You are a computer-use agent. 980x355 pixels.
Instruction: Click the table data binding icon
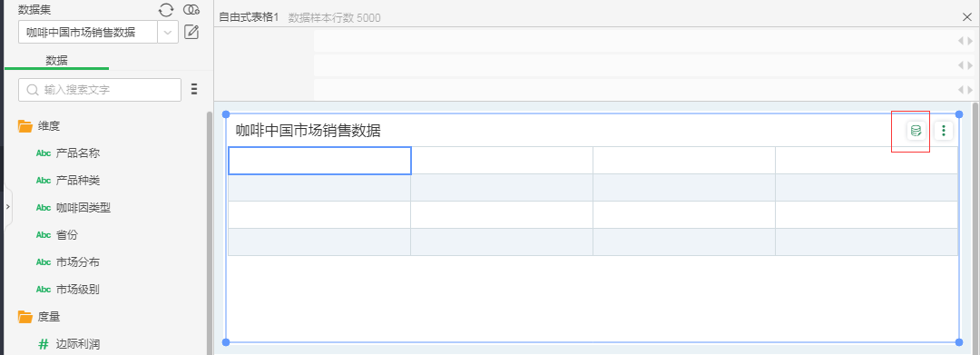(x=916, y=131)
